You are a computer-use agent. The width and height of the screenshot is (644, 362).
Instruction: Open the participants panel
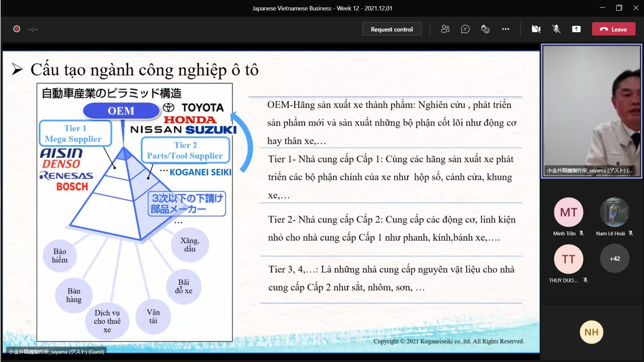click(x=445, y=29)
